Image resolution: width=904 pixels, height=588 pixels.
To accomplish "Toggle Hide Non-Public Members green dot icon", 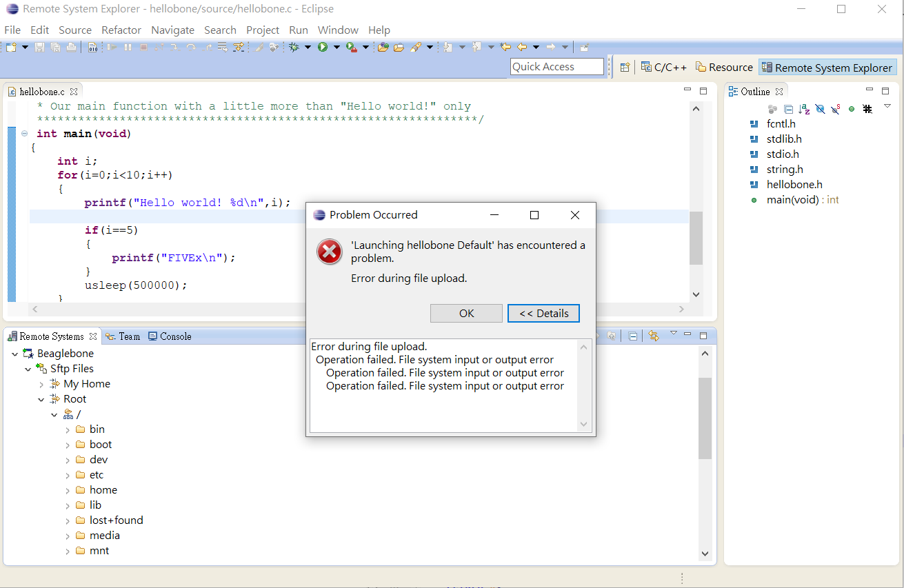I will point(852,109).
